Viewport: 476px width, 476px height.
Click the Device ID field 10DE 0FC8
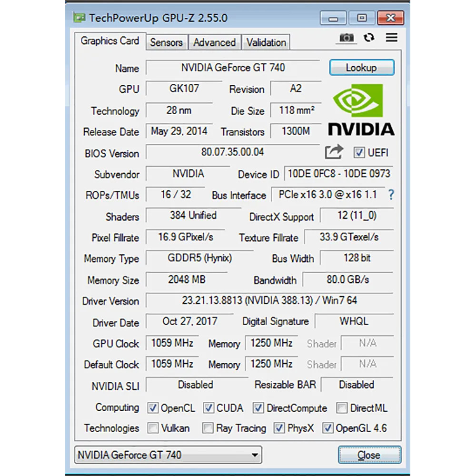tap(339, 173)
